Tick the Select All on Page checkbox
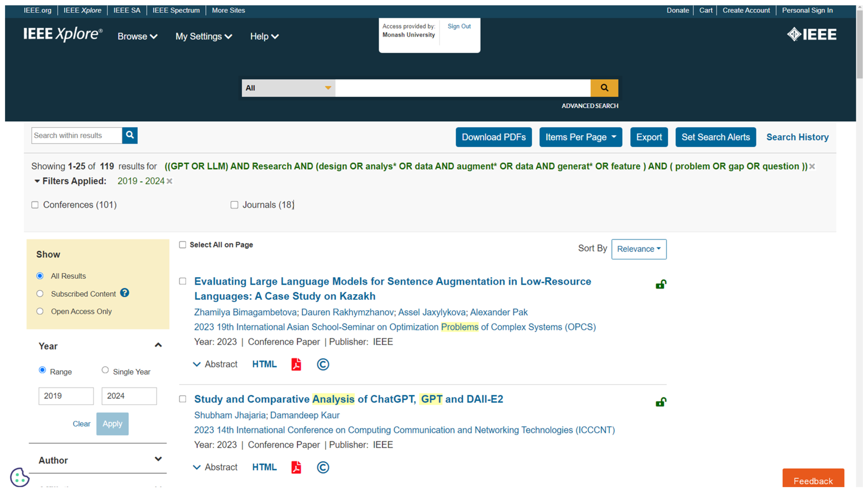This screenshot has width=868, height=496. coord(182,245)
